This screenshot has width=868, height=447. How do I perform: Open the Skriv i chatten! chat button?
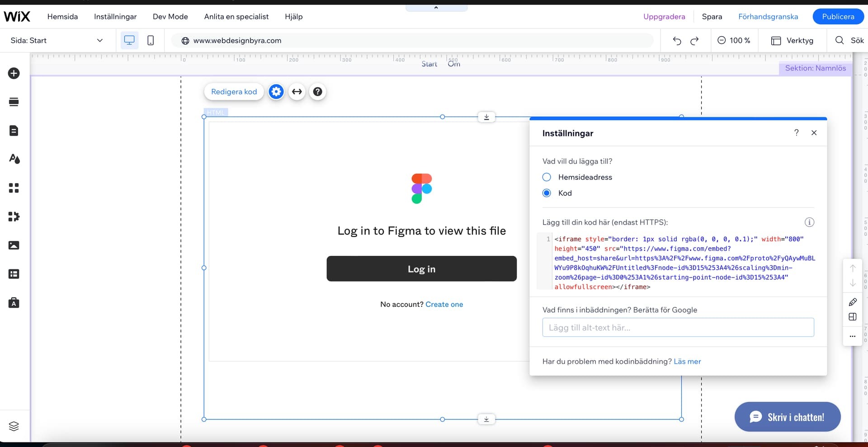(788, 417)
